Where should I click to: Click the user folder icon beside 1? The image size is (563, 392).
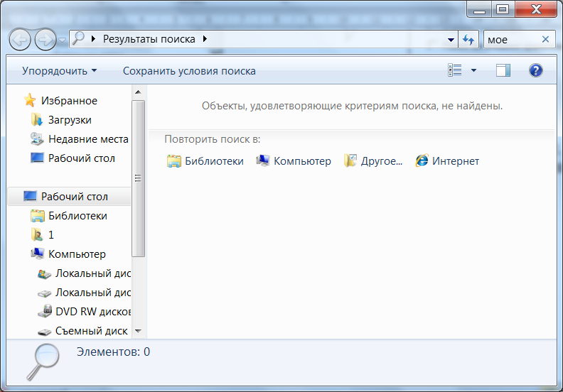[x=37, y=234]
